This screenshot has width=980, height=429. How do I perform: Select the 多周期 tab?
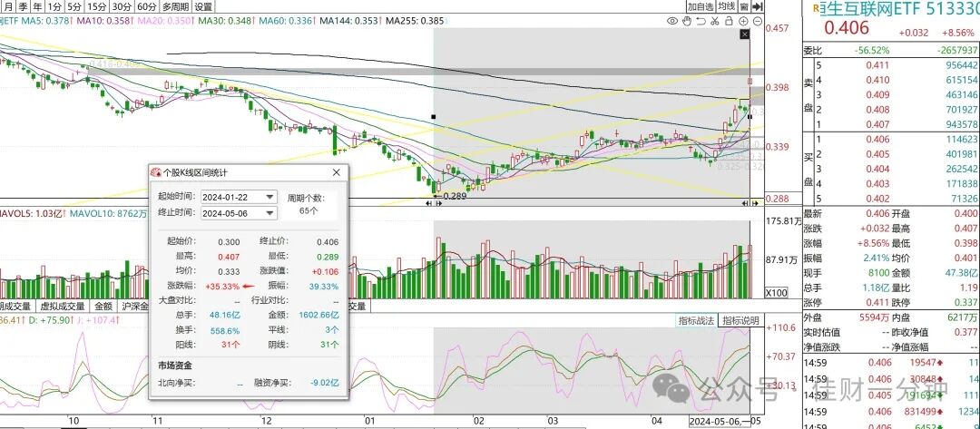(x=175, y=7)
